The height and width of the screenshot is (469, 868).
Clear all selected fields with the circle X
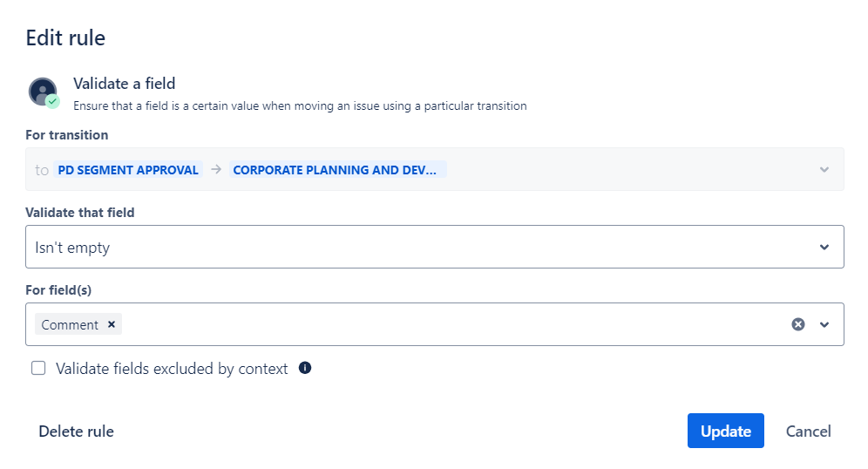pyautogui.click(x=797, y=324)
